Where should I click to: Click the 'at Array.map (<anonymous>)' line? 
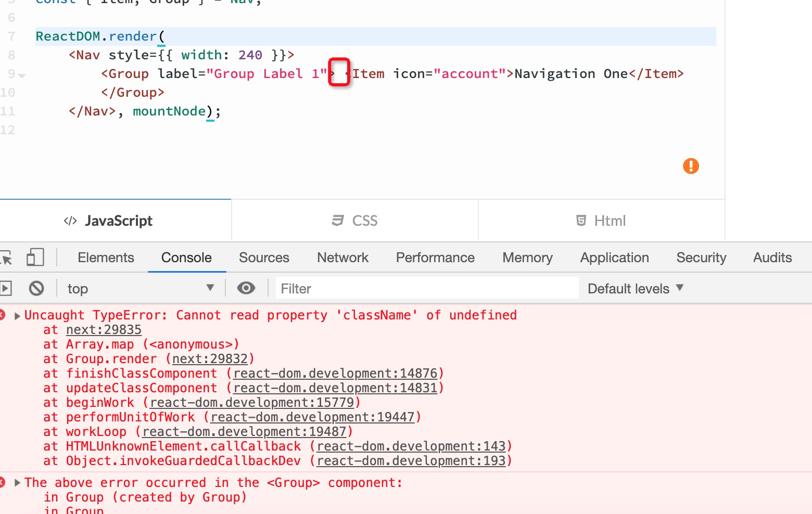click(141, 344)
